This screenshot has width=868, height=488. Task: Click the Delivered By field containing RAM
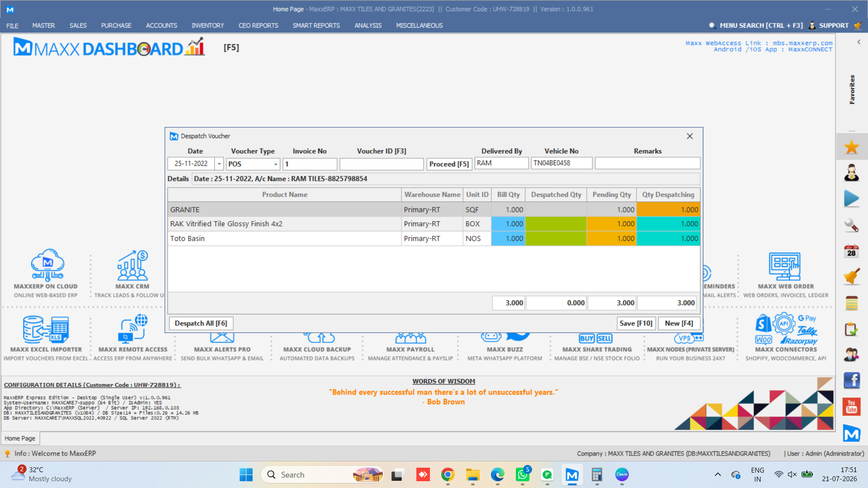click(x=501, y=163)
